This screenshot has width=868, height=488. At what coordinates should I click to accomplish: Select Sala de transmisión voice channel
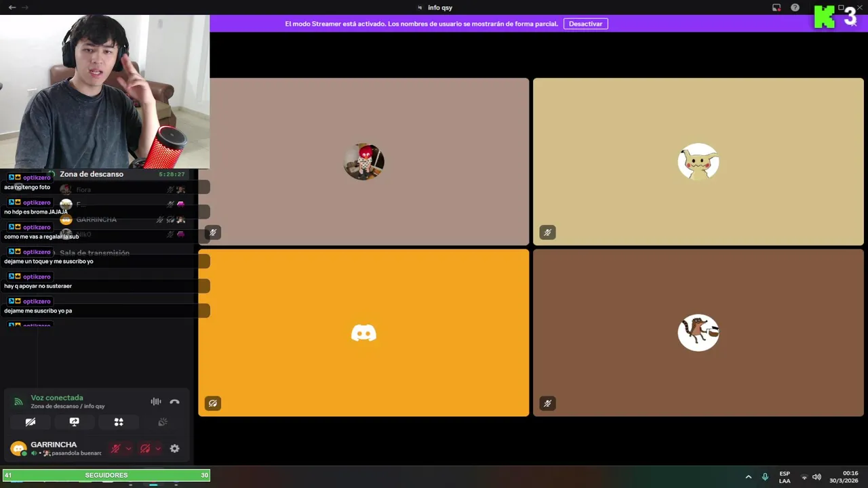click(94, 253)
